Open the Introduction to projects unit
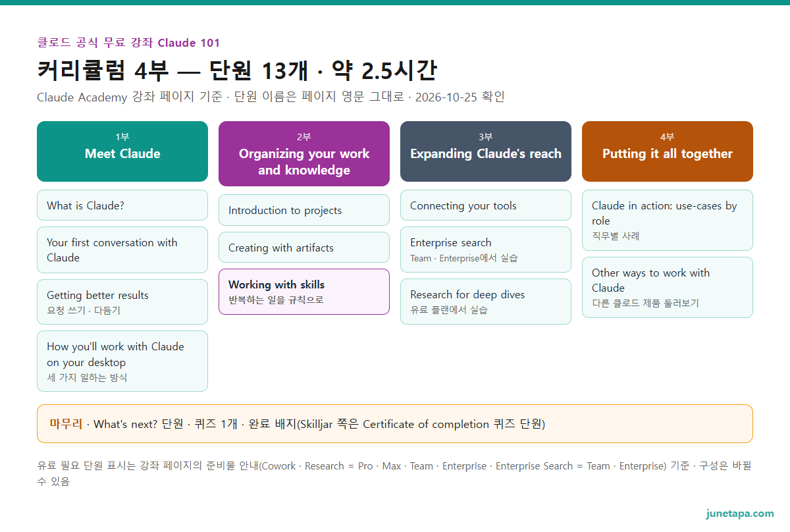 [x=304, y=211]
